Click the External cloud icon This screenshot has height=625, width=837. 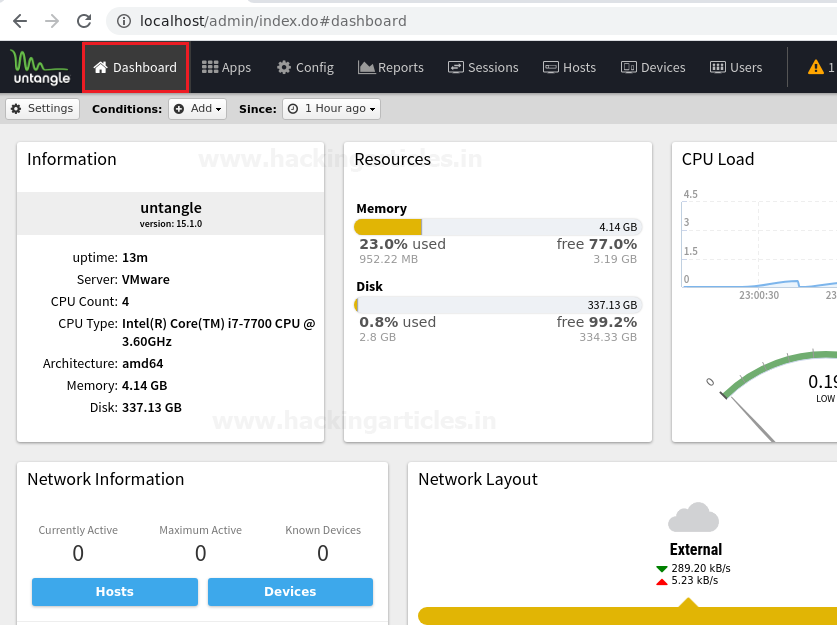pos(693,517)
